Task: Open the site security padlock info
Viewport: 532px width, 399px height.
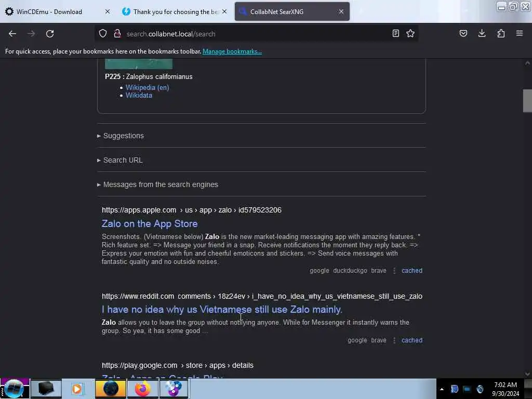Action: click(x=117, y=34)
